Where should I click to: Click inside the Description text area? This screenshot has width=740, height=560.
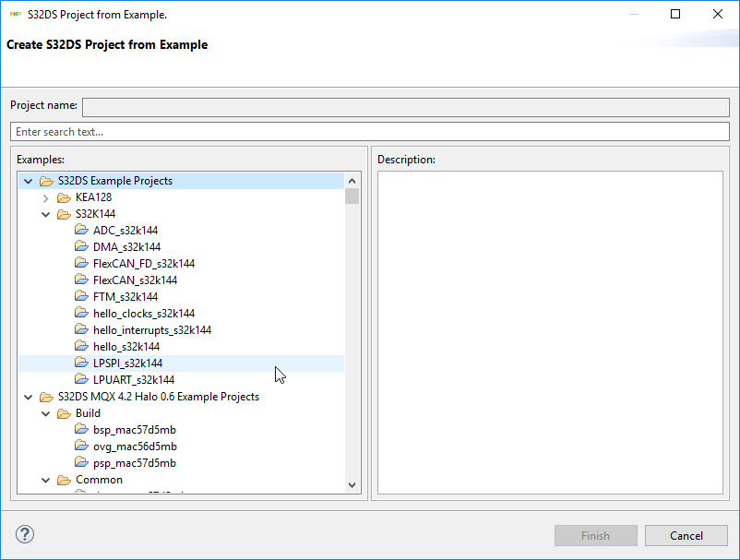(550, 333)
